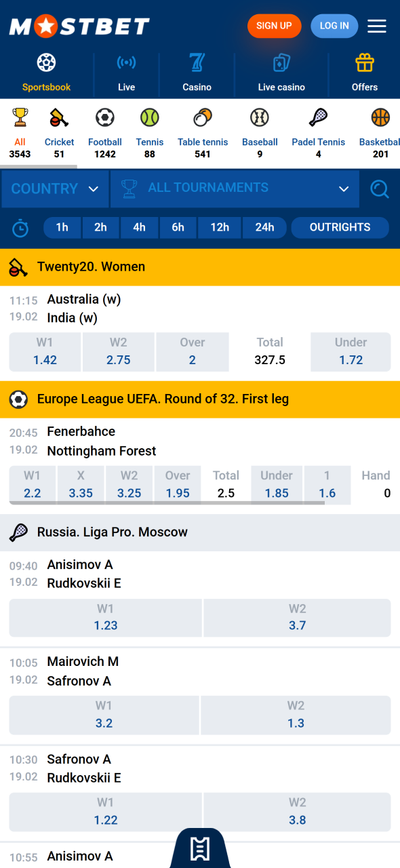Open the Baseball category icon
Viewport: 400px width, 868px height.
[260, 119]
